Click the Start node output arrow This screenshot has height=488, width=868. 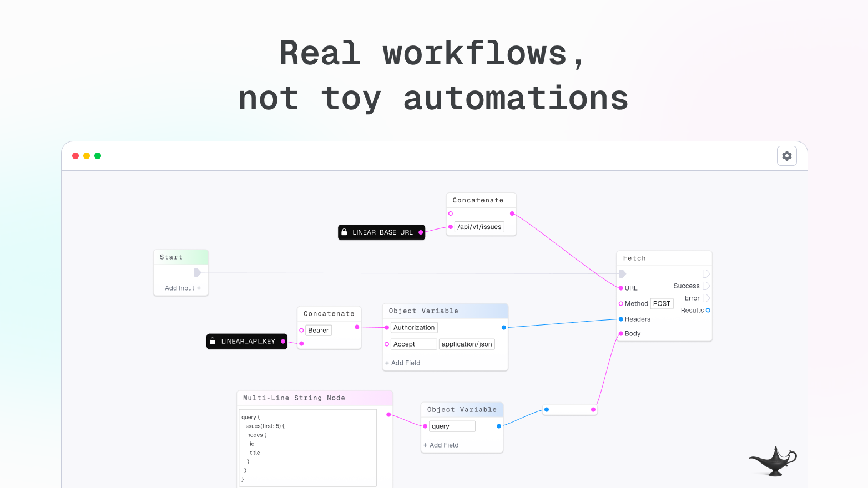pos(198,272)
